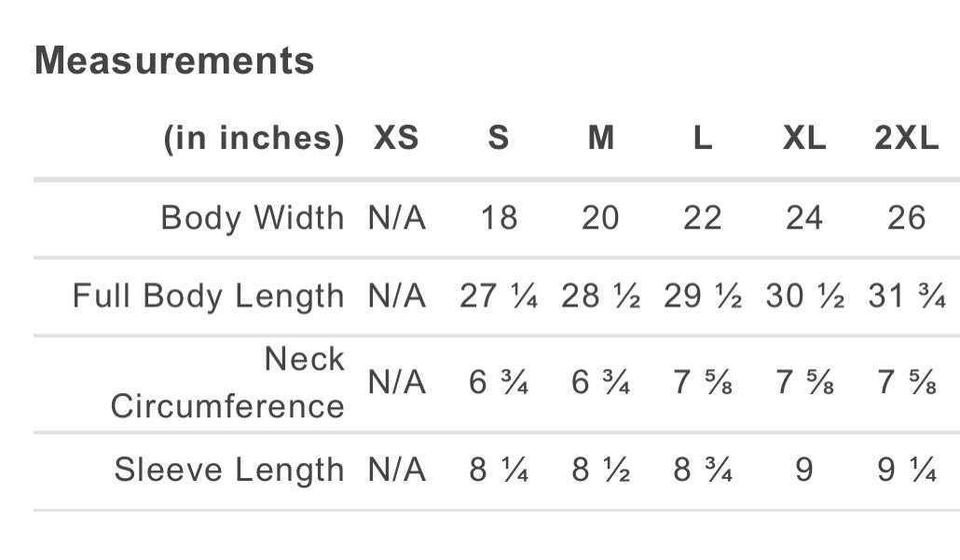The height and width of the screenshot is (560, 960).
Task: Click the Neck Circumference row label
Action: [227, 383]
